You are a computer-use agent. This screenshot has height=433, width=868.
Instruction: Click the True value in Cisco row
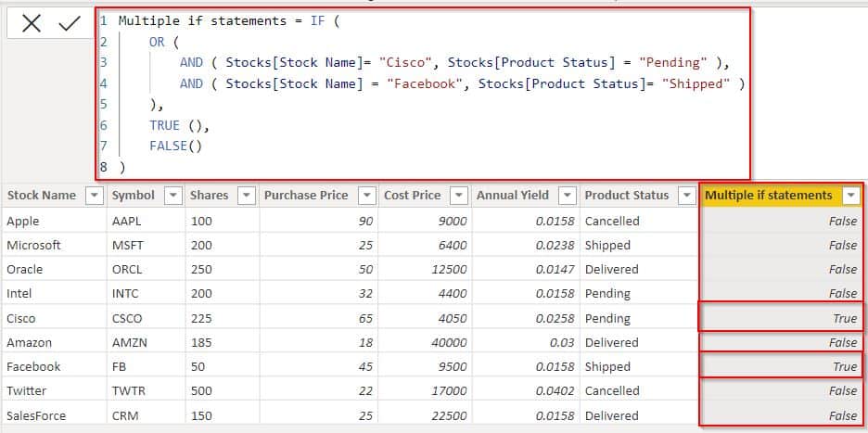[845, 318]
